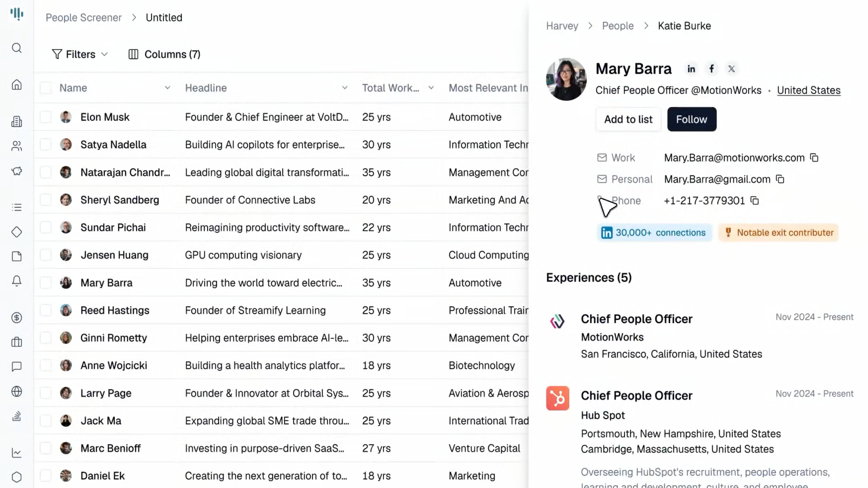The width and height of the screenshot is (868, 488).
Task: Open Mary Barra's LinkedIn profile icon
Action: 691,69
